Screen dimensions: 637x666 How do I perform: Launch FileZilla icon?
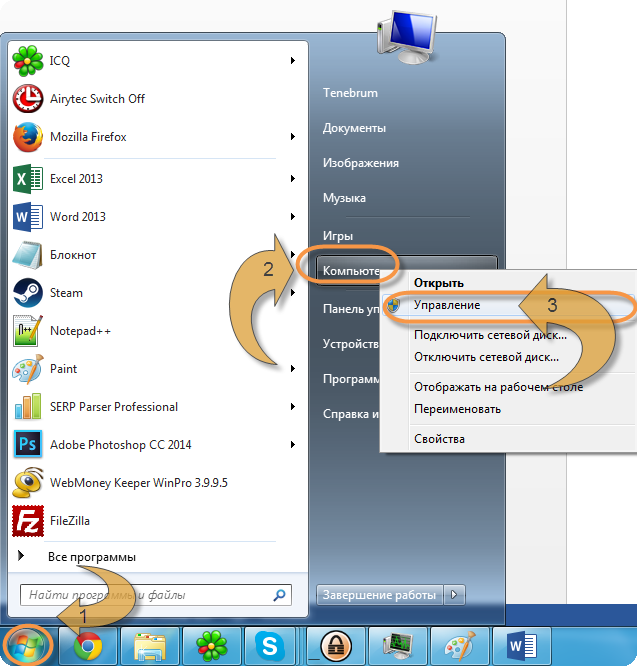[28, 521]
